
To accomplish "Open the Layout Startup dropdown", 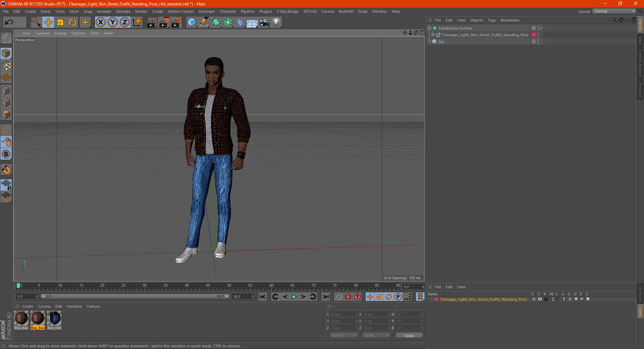I will 614,11.
